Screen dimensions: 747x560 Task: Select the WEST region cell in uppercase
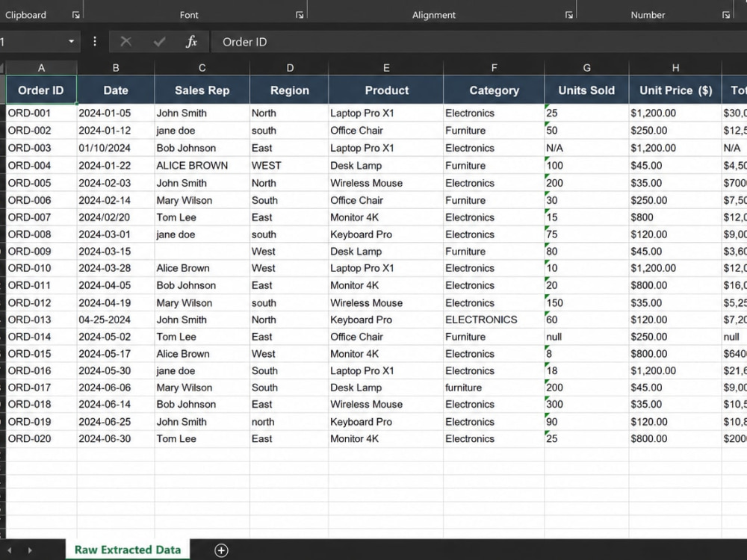[289, 166]
